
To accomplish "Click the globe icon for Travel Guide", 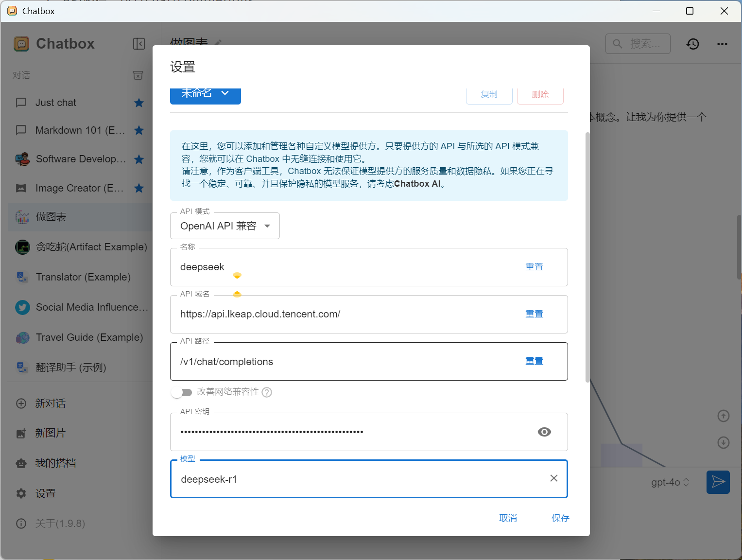I will tap(22, 337).
